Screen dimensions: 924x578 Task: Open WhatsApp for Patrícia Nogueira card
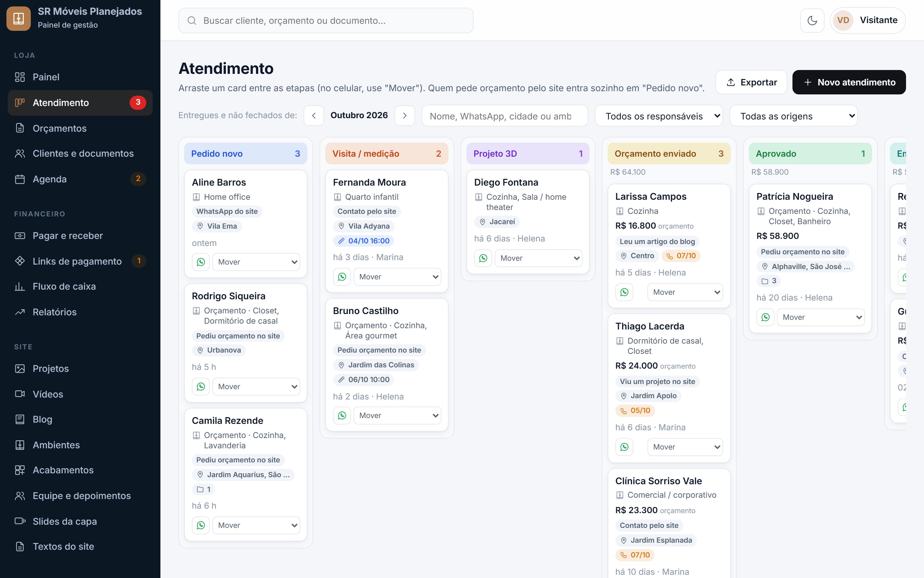tap(766, 317)
